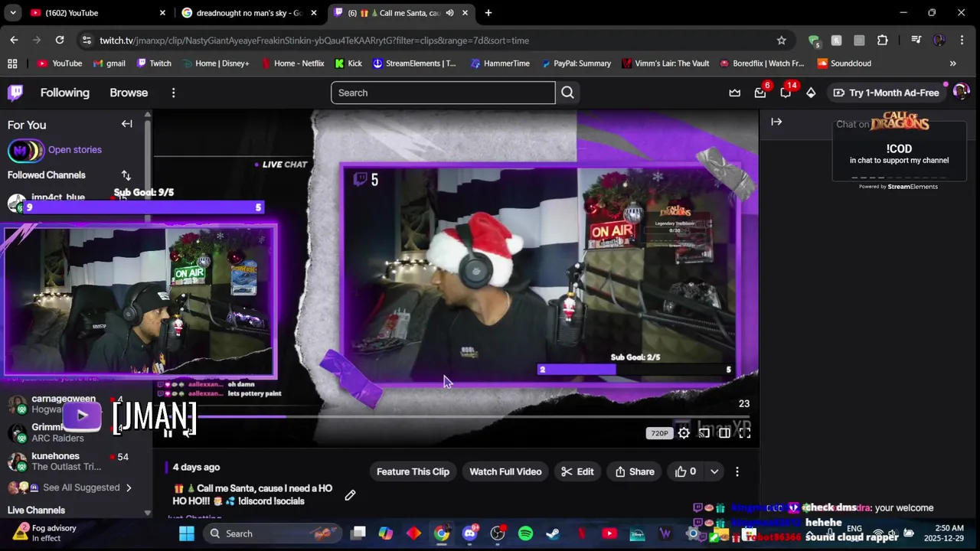Switch clip player to theatre mode
Screen dimensions: 980x551
click(x=724, y=433)
